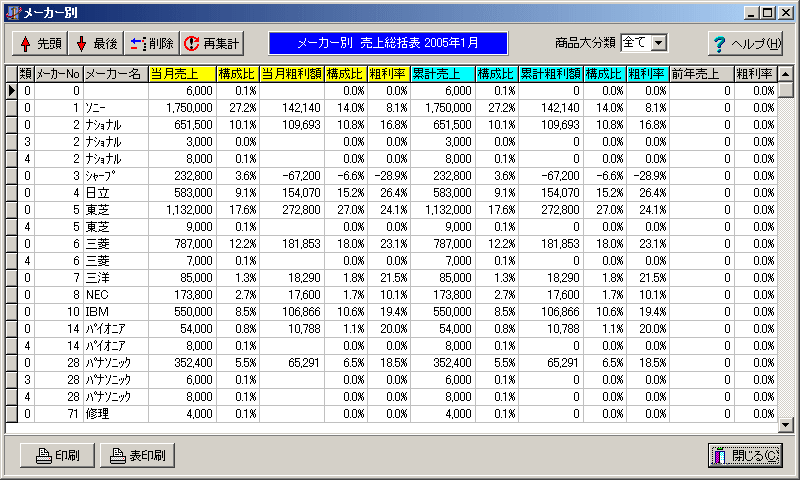Viewport: 800px width, 480px height.
Task: Click the IBM maker name cell
Action: [116, 312]
